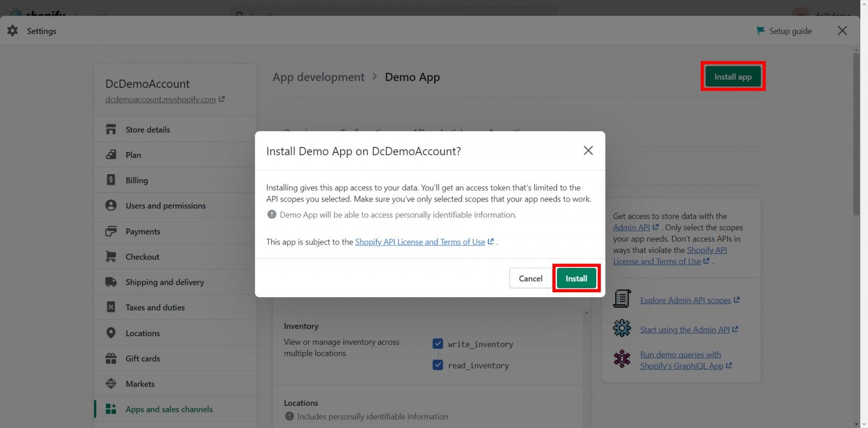Select the Gift cards icon
This screenshot has width=868, height=428.
[111, 358]
